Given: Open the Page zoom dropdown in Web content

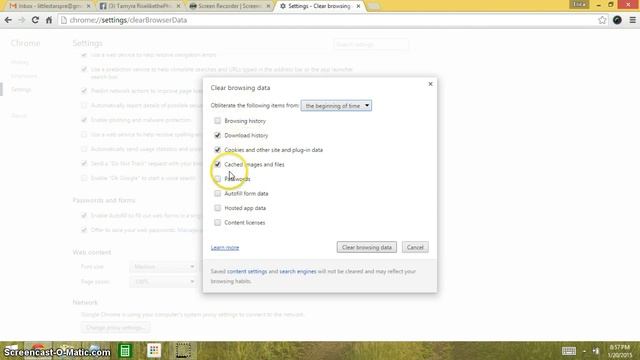Looking at the screenshot, I should click(x=163, y=282).
